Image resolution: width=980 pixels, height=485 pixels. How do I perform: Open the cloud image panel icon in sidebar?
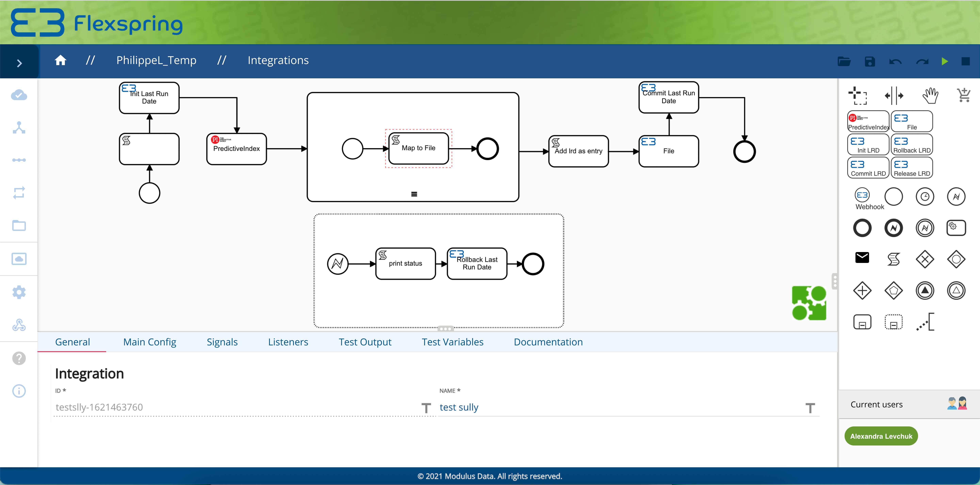point(19,259)
